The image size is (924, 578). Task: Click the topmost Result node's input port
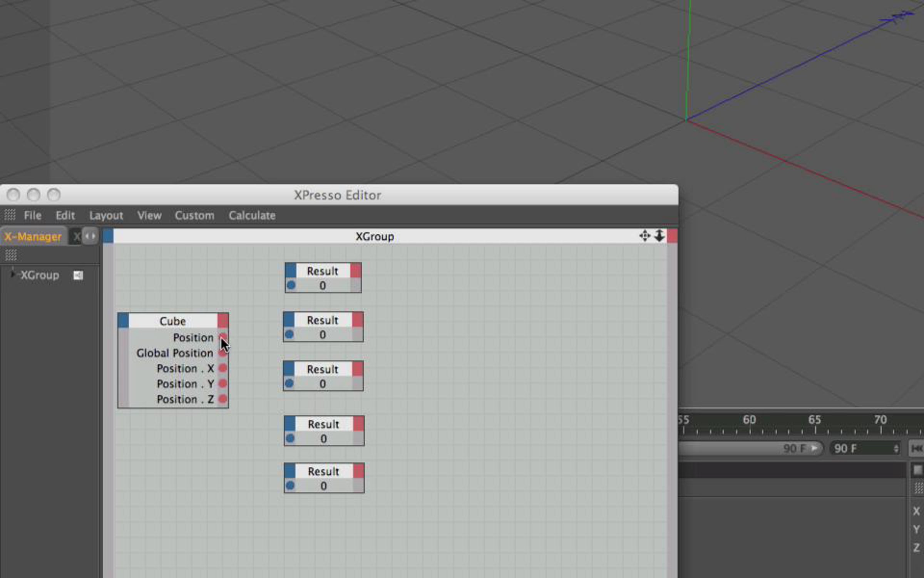click(291, 285)
